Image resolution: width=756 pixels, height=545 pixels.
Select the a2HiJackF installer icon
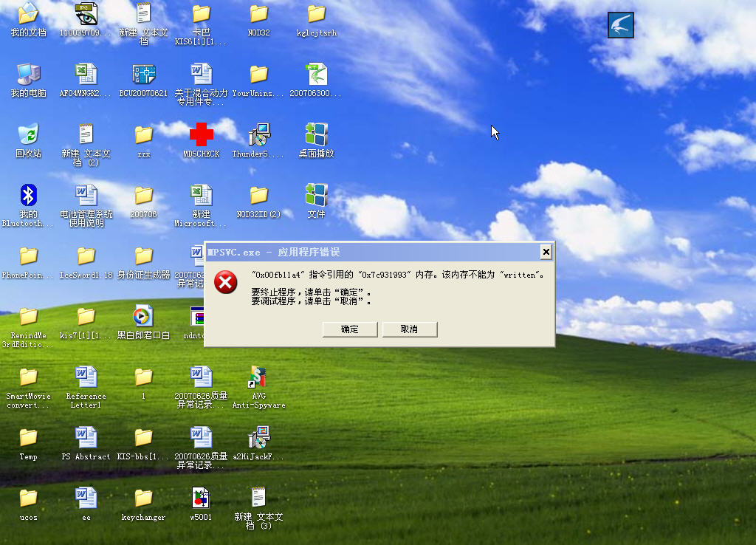258,444
